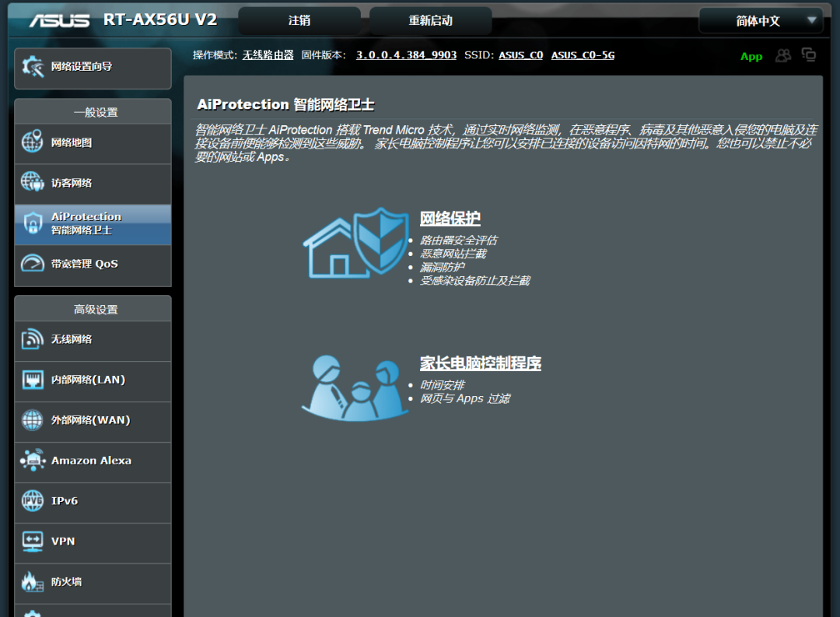The width and height of the screenshot is (840, 617).
Task: Click the 时间安排 bullet text
Action: pyautogui.click(x=442, y=385)
